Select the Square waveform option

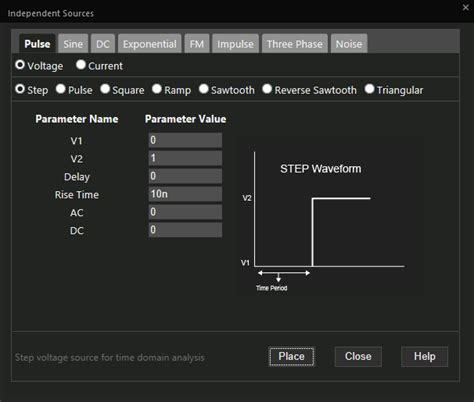[105, 89]
